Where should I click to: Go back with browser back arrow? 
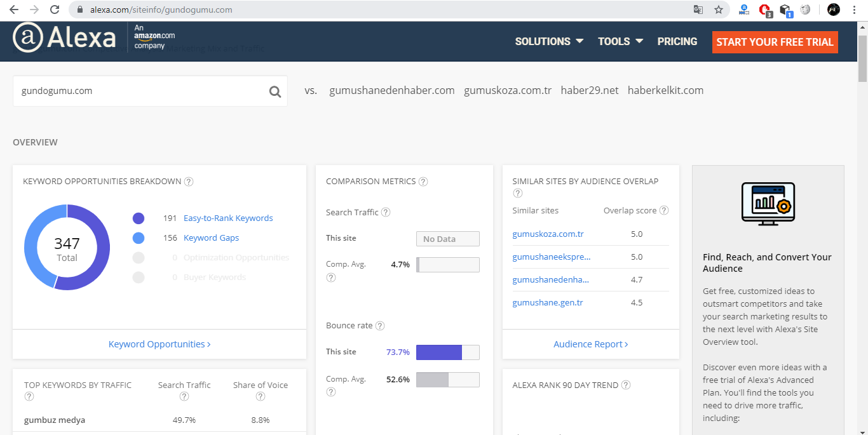coord(13,10)
